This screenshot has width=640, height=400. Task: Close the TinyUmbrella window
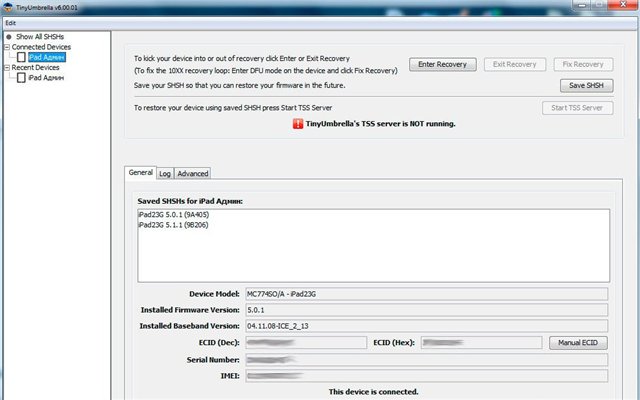[623, 5]
